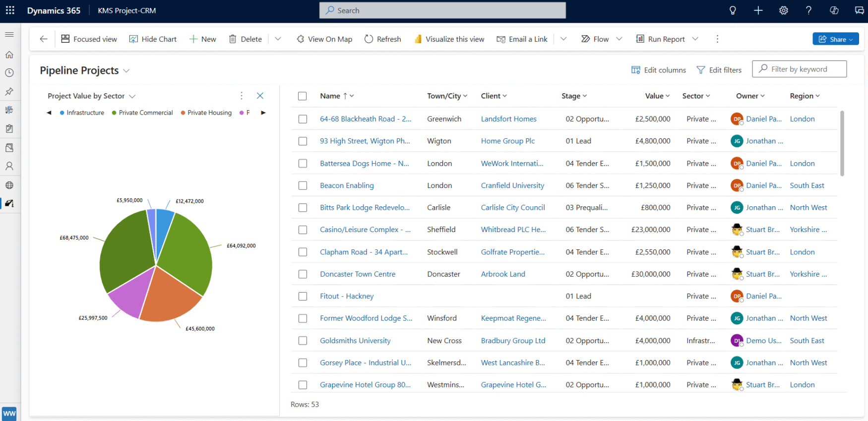Screen dimensions: 868x421
Task: Click the back arrow in command bar
Action: coord(44,39)
